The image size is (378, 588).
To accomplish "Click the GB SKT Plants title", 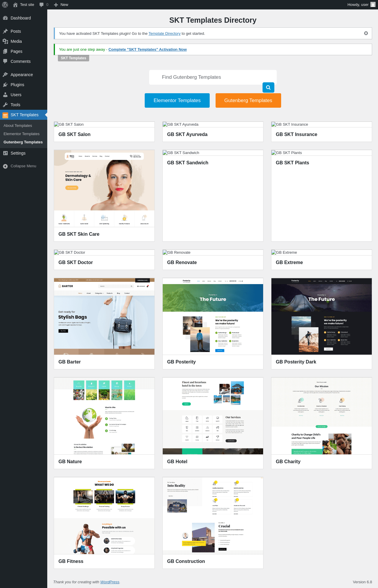I will point(292,163).
